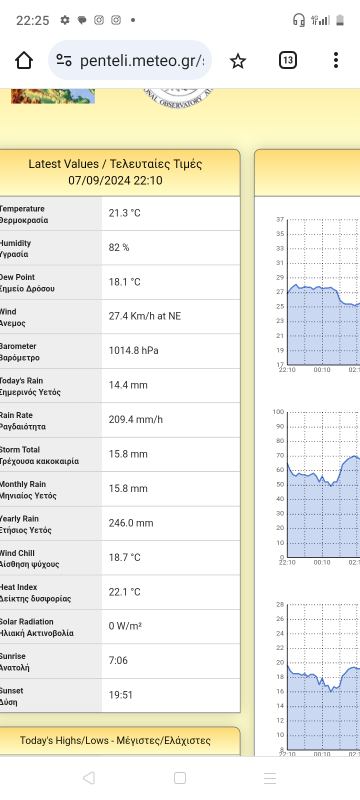Select sunset time 19:51
Image resolution: width=360 pixels, height=800 pixels.
(121, 695)
